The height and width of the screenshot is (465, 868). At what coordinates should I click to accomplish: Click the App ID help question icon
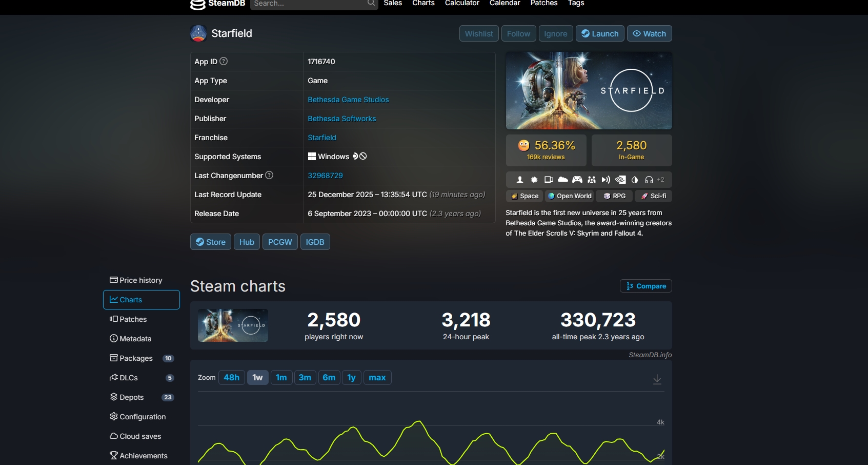click(224, 61)
